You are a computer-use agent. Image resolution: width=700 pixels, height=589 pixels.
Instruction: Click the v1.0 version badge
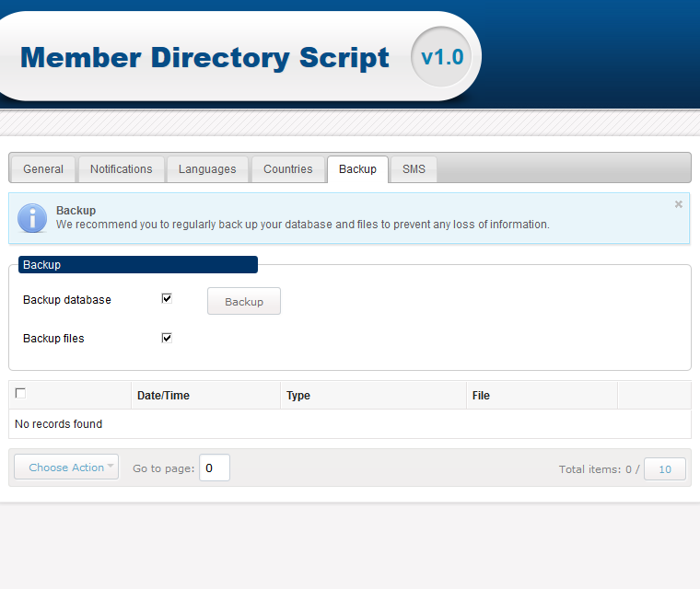click(x=441, y=57)
